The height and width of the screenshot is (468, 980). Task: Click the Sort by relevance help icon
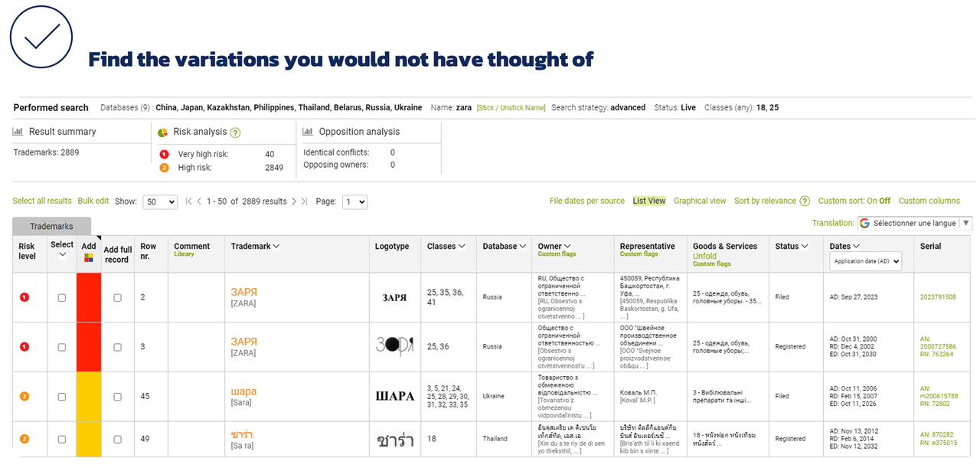click(x=805, y=201)
